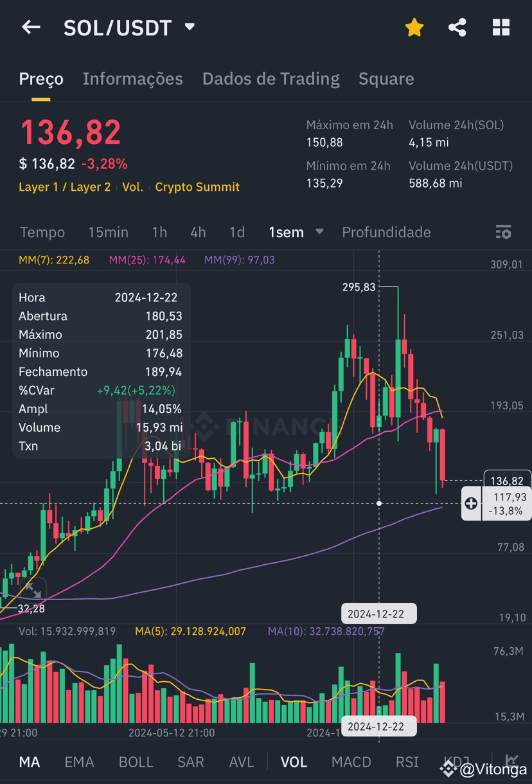Select the 4h interval
Image resolution: width=532 pixels, height=784 pixels.
[198, 232]
